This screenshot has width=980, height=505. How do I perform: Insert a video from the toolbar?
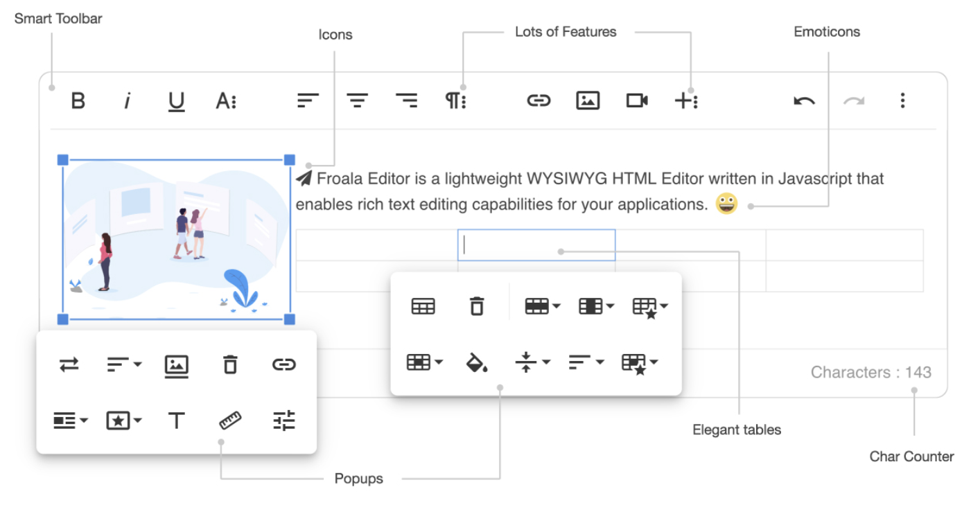tap(637, 101)
